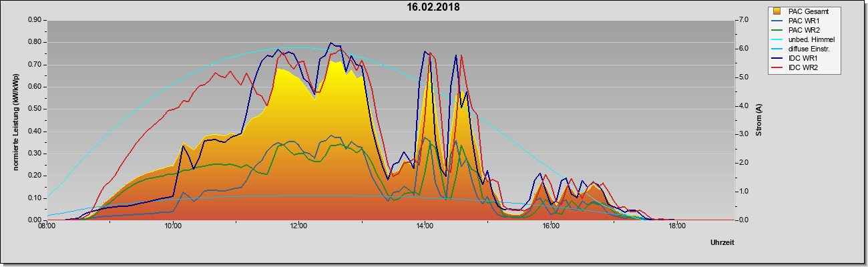Select PAC WR2 legend entry
Viewport: 868px width, 267px height.
click(x=804, y=30)
